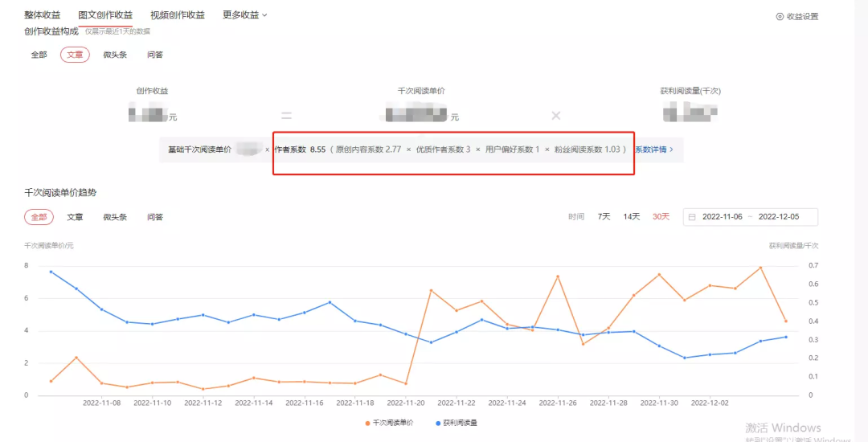This screenshot has height=442, width=868.
Task: Set time range to 7天
Action: (604, 217)
